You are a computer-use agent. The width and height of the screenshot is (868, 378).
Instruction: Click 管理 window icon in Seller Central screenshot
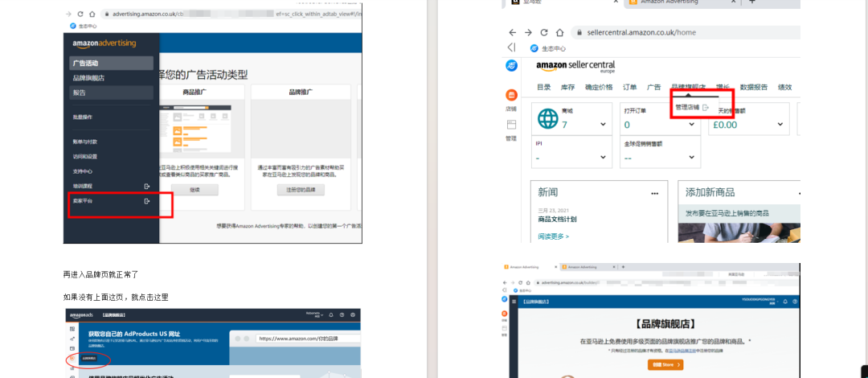point(511,125)
